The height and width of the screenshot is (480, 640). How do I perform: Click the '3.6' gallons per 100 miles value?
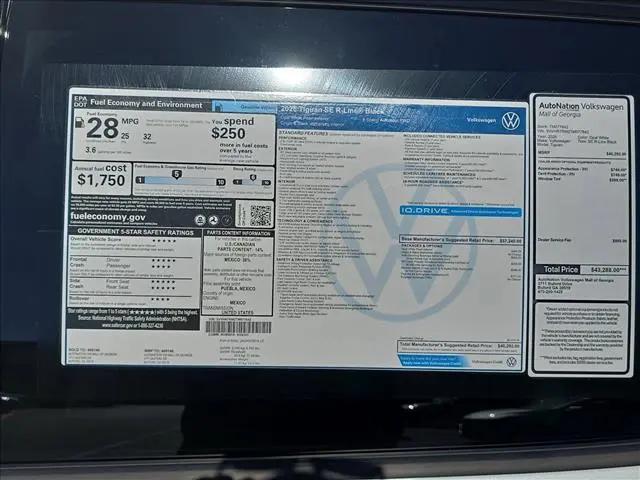point(91,150)
